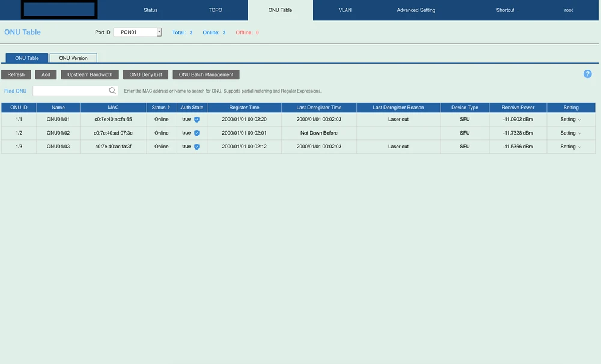Expand the Setting menu for ONU 1/2
The image size is (601, 364).
pyautogui.click(x=570, y=133)
